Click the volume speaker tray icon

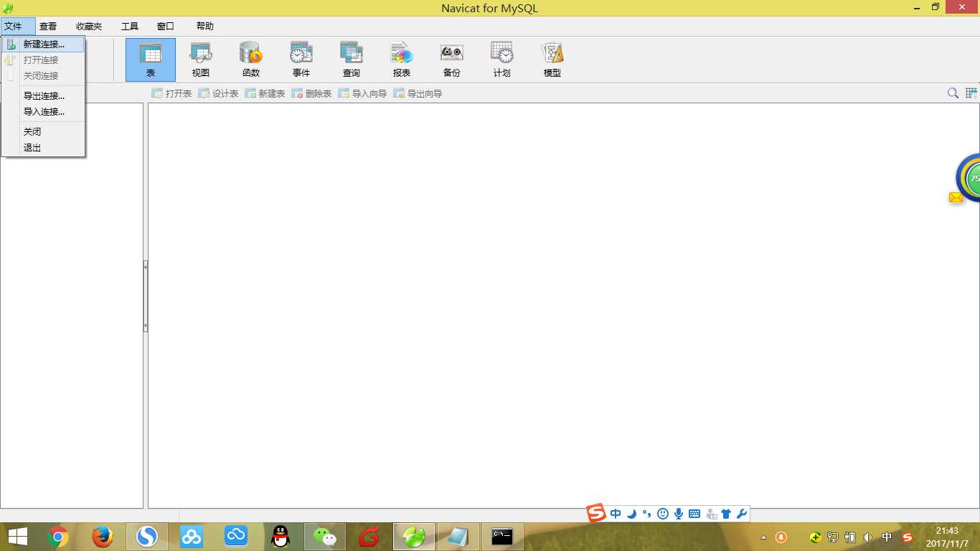868,537
